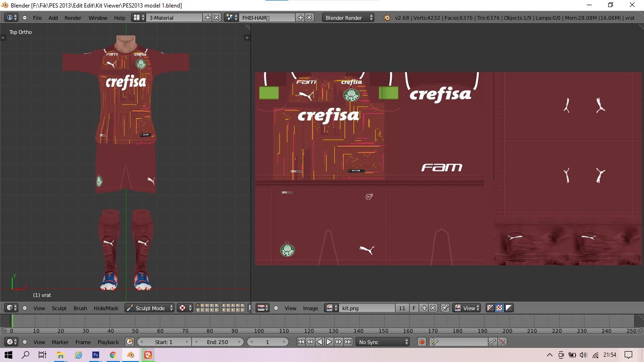Click the End: 250 frame field
644x362 pixels.
pos(217,342)
